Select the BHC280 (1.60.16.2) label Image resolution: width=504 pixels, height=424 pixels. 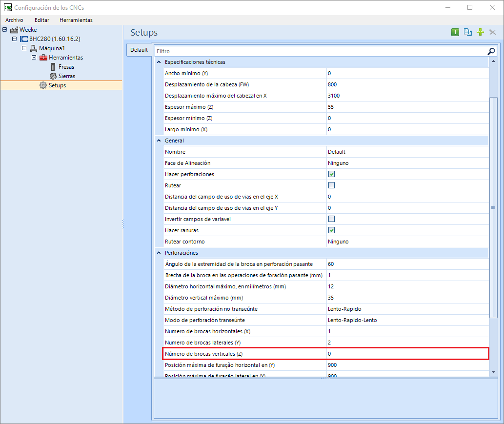(55, 39)
